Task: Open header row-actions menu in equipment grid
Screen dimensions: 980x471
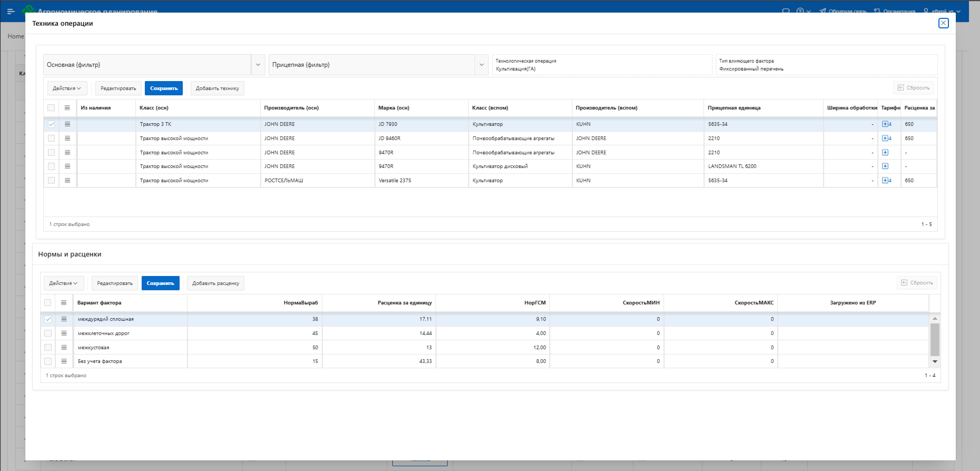Action: point(67,108)
